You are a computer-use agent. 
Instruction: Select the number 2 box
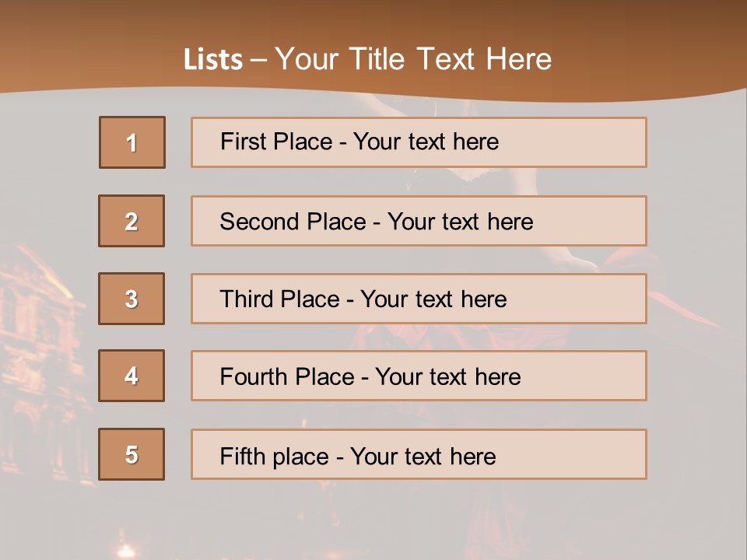coord(132,221)
